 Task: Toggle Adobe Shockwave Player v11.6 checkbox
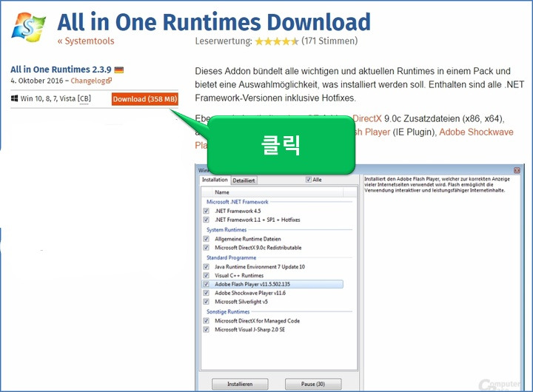pyautogui.click(x=206, y=293)
